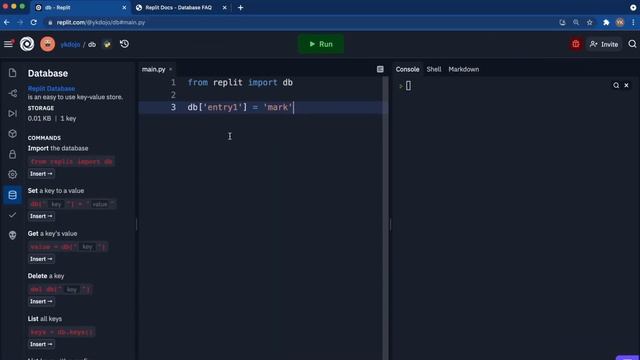
Task: Click the editor vertical scrollbar
Action: [x=385, y=218]
